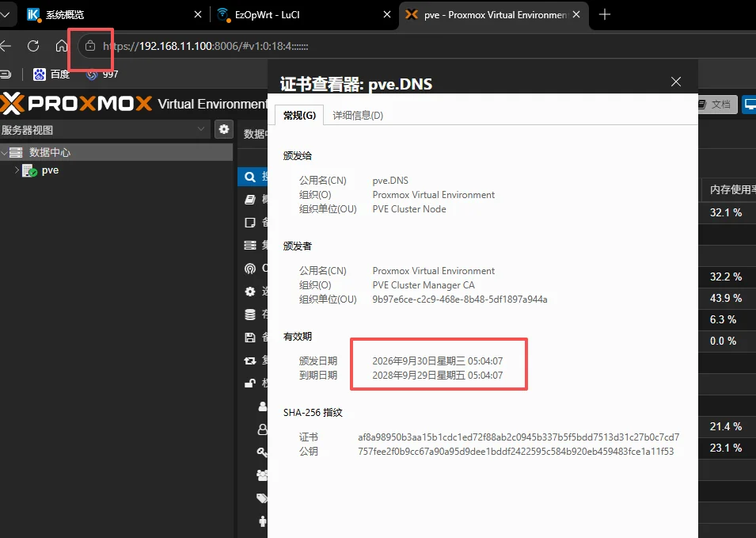Open the browser tab list chevron

coord(6,14)
